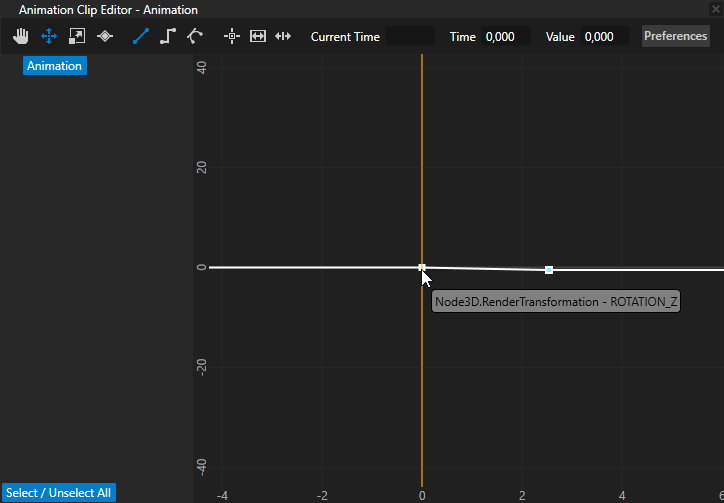Select the blue keyframe on curve
Screen dimensions: 724x503
[x=549, y=270]
